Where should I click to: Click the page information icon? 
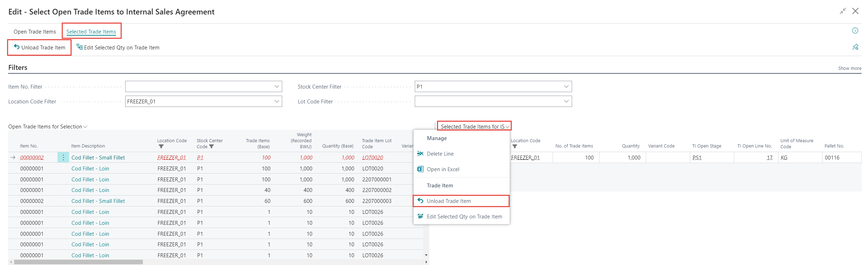pos(855,31)
